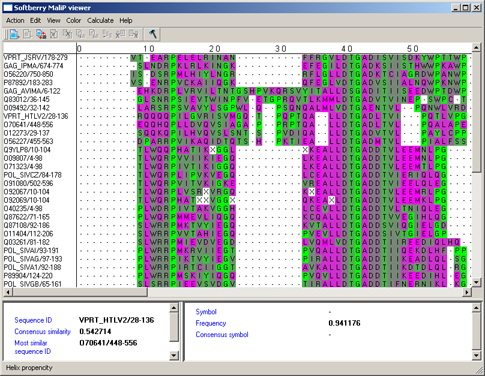485x376 pixels.
Task: Click the horizontal scrollbar left arrow
Action: (x=7, y=292)
